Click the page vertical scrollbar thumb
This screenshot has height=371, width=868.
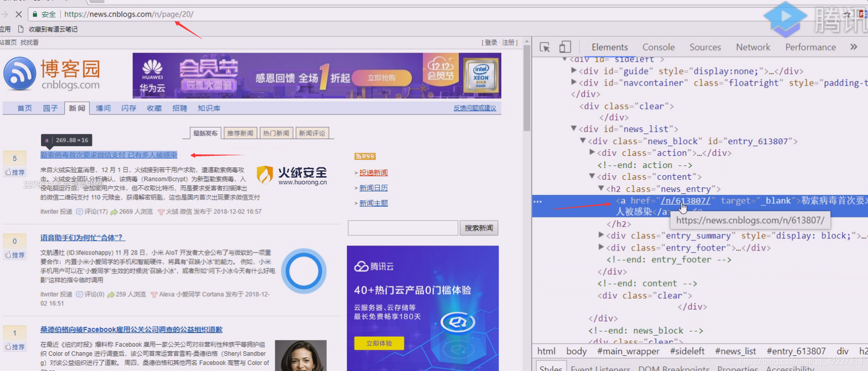pos(527,89)
